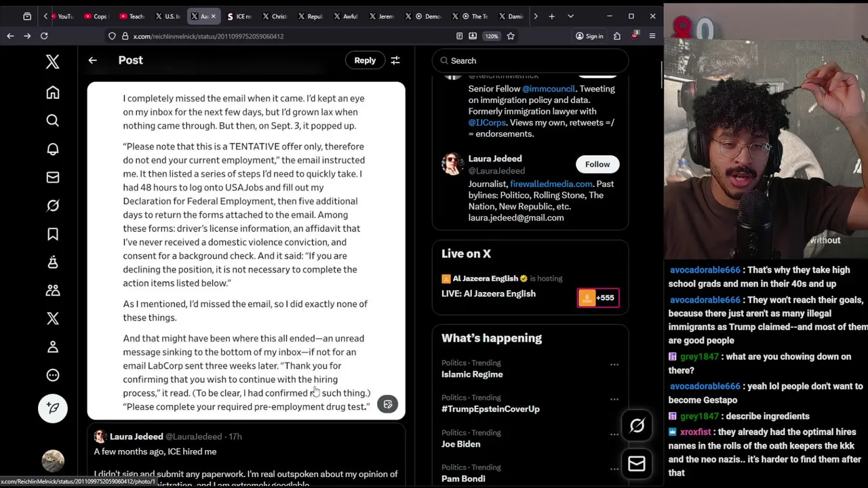Open Bookmarks icon in sidebar
The image size is (868, 488).
click(x=53, y=234)
